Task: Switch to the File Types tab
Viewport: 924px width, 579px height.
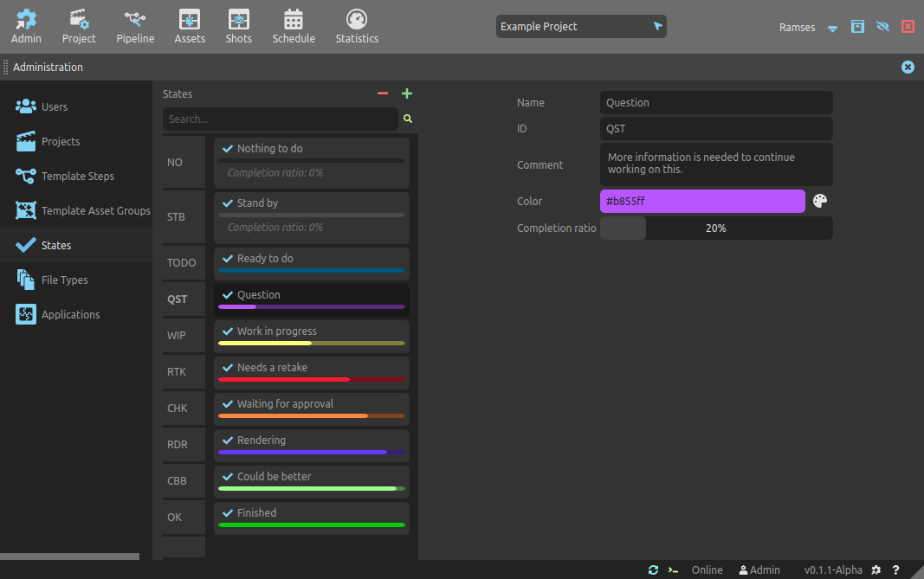Action: click(64, 280)
